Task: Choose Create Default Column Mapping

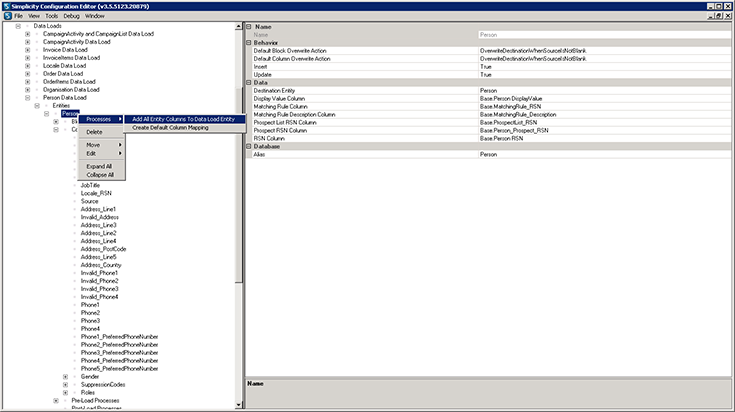Action: pyautogui.click(x=184, y=127)
